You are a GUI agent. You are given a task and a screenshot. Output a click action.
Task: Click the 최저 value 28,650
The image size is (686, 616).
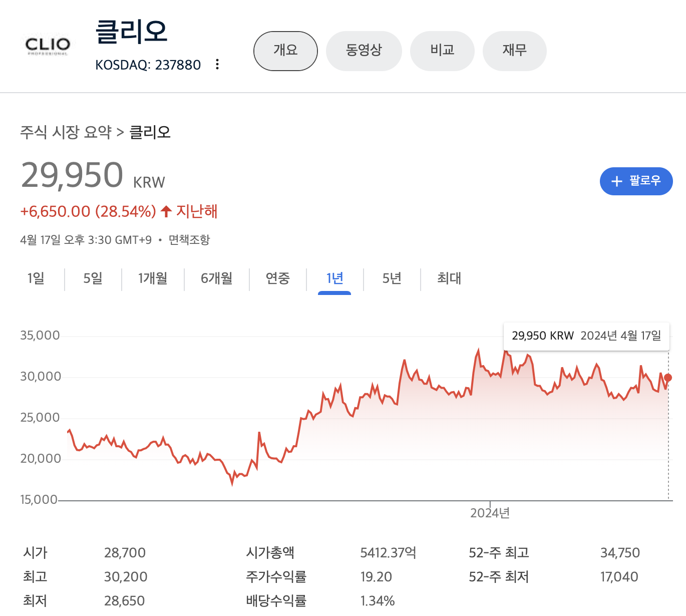[x=124, y=601]
